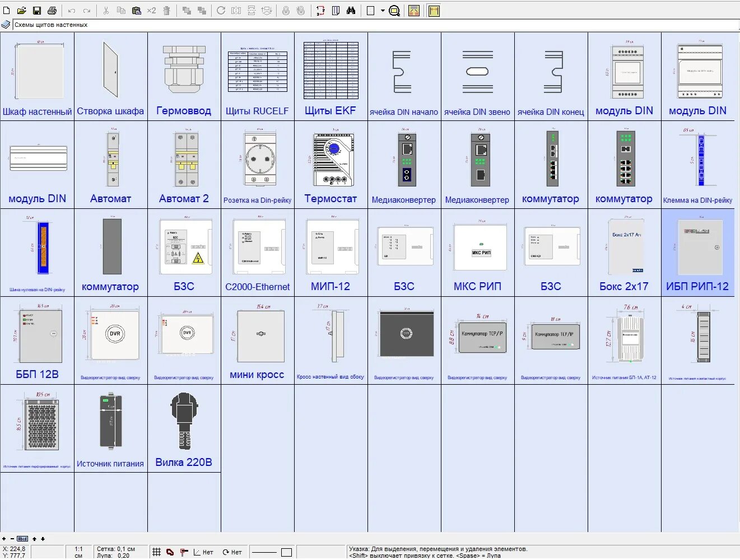Change angle snap set to 'Нет'
740x560 pixels.
203,552
